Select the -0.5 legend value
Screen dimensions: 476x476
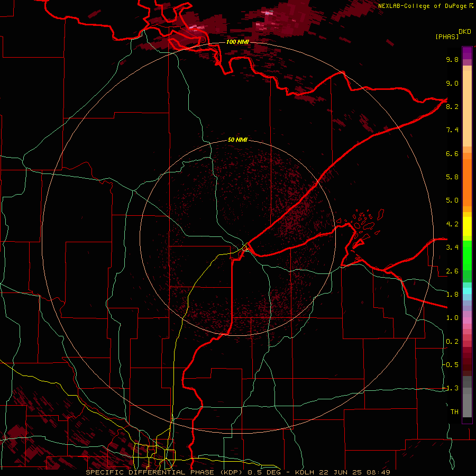pyautogui.click(x=450, y=365)
